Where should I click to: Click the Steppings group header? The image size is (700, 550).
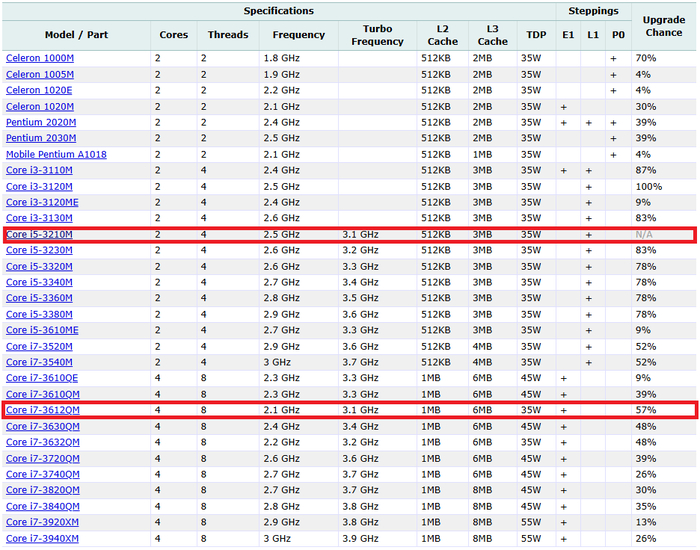[593, 11]
